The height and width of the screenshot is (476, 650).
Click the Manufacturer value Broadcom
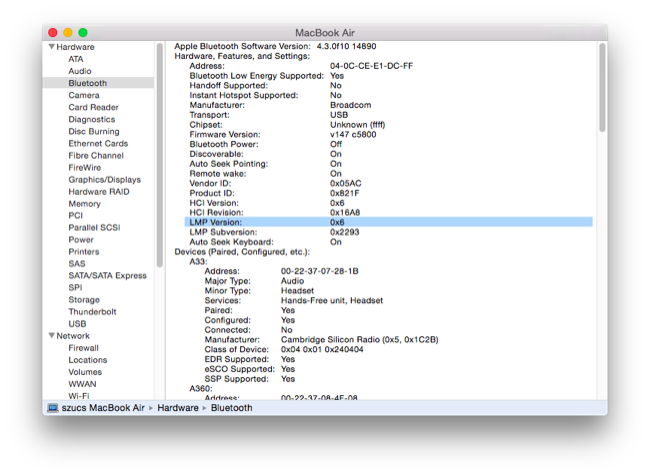point(350,105)
